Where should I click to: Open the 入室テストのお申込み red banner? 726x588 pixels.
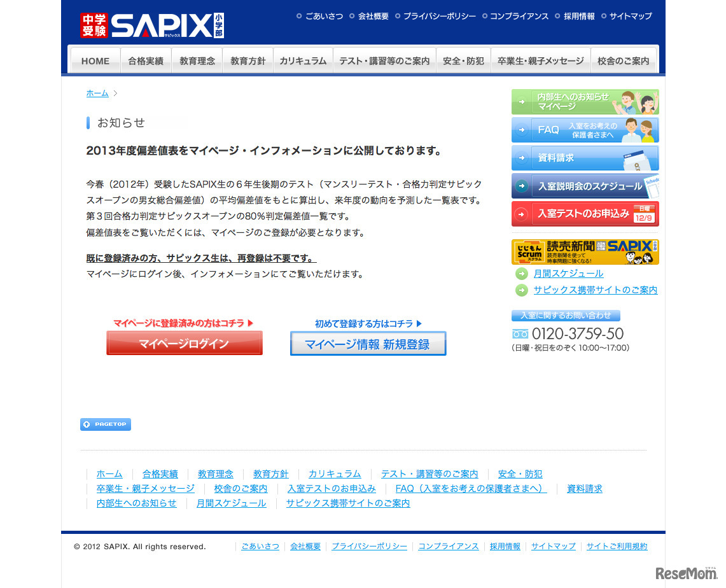585,214
